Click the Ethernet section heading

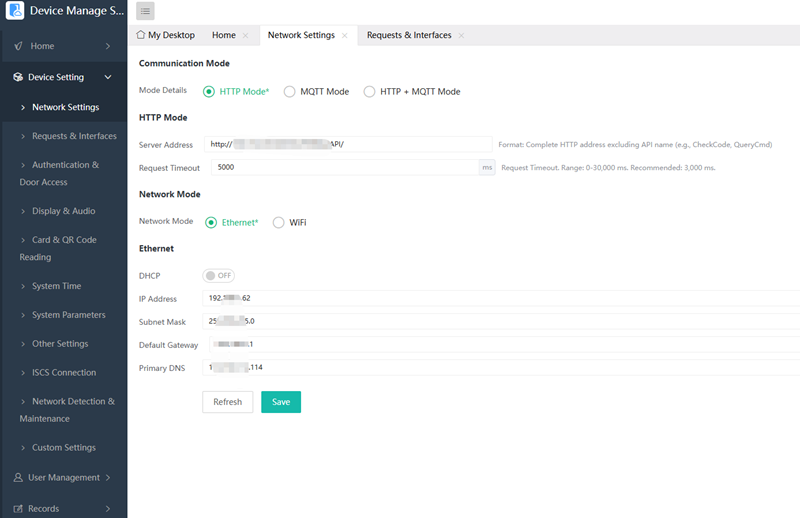(x=156, y=249)
